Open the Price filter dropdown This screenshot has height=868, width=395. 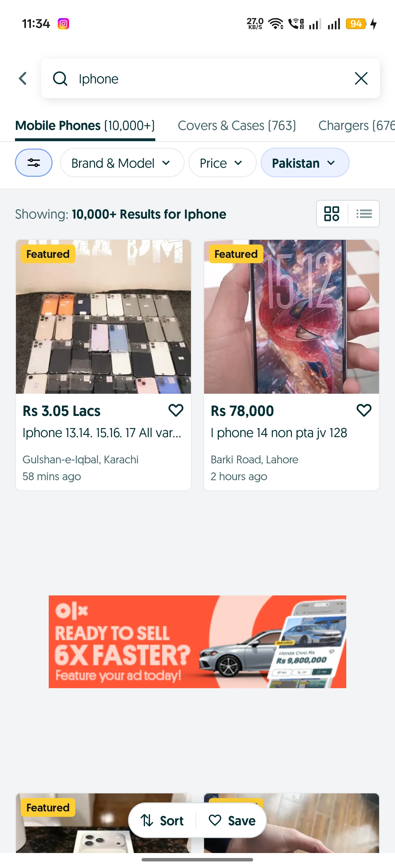coord(222,163)
